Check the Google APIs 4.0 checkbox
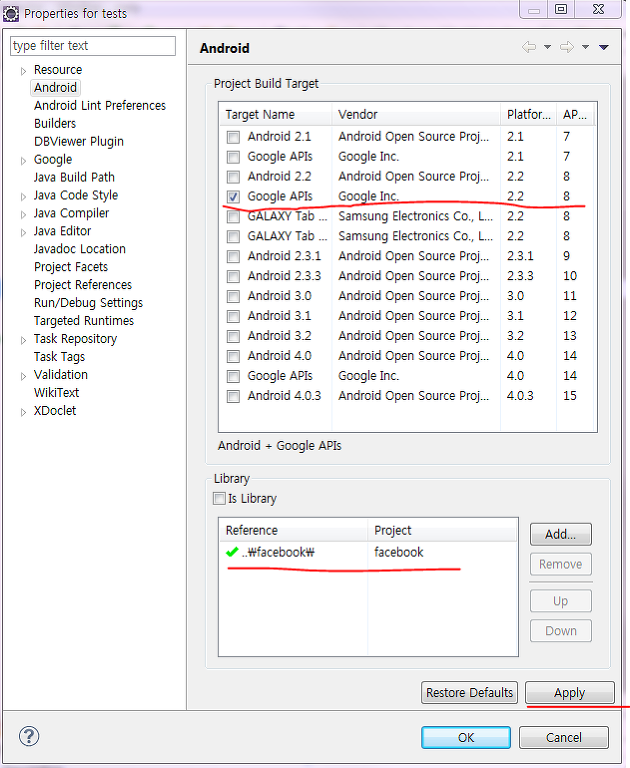 click(233, 376)
